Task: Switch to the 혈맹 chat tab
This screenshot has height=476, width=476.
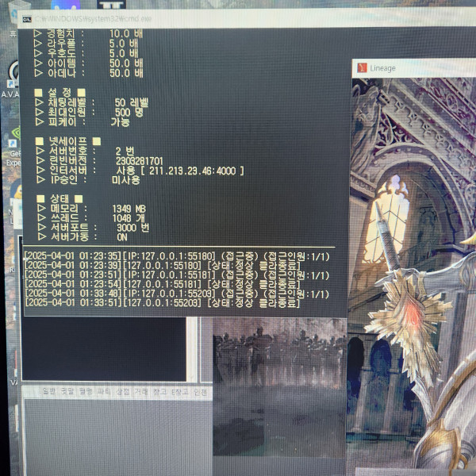Action: click(x=86, y=392)
